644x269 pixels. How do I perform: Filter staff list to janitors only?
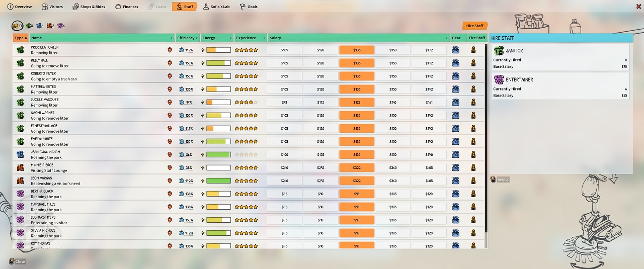pos(29,26)
